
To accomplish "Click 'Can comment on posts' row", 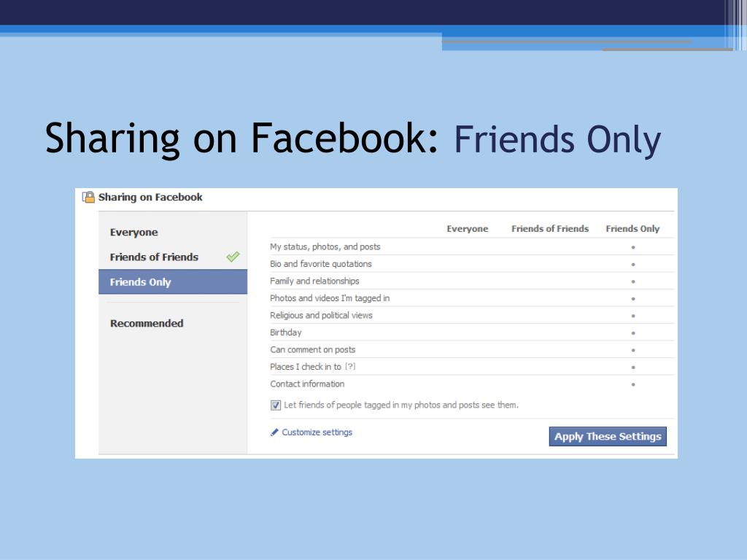I will 472,349.
